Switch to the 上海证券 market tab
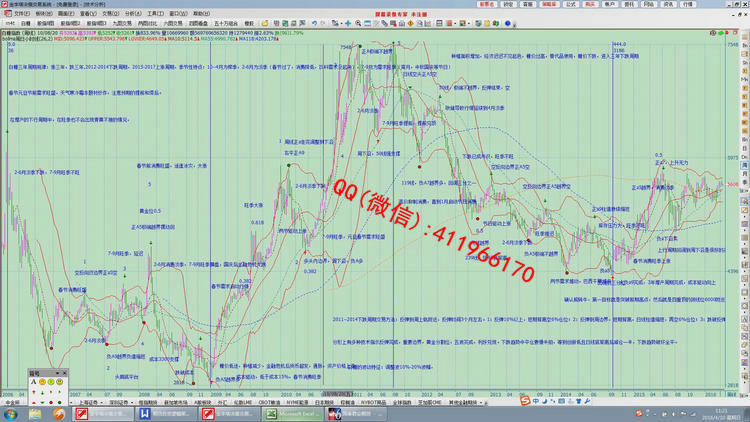The width and height of the screenshot is (750, 422). (88, 402)
